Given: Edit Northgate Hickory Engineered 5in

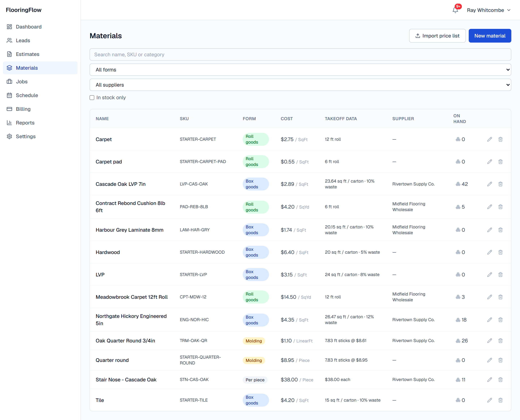Looking at the screenshot, I should point(489,320).
